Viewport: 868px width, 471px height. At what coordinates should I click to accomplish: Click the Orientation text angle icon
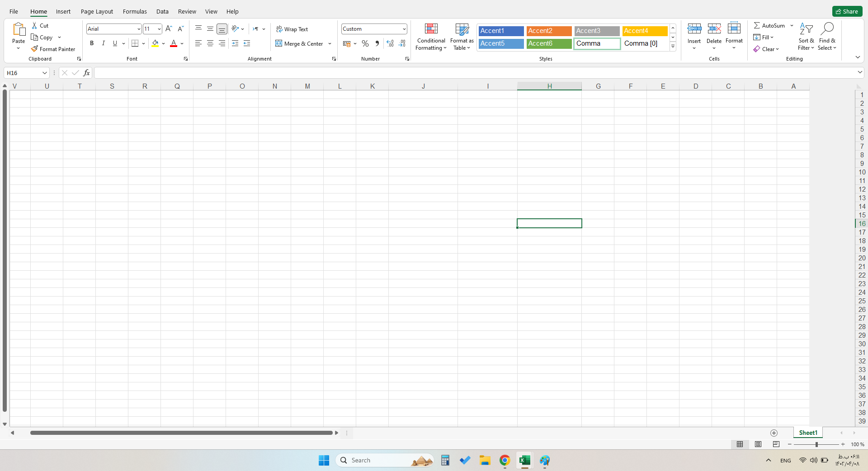[235, 29]
